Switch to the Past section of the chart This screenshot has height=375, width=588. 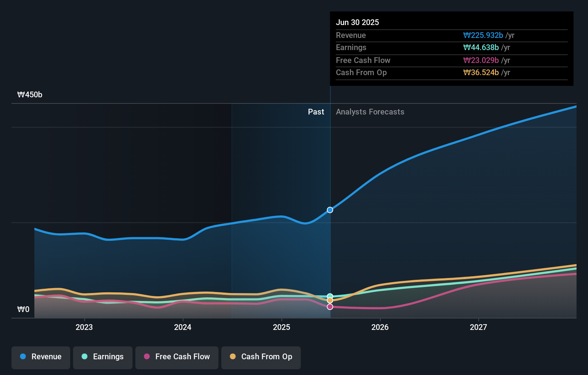tap(316, 112)
